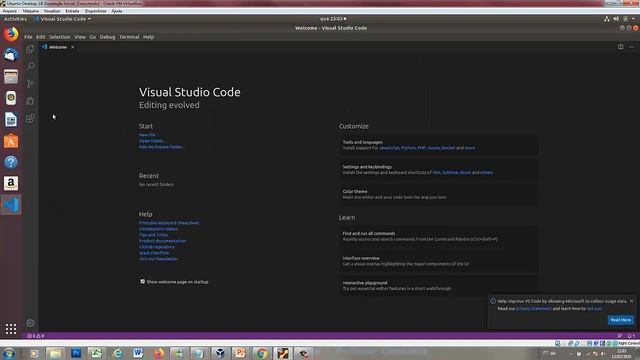Open Ubuntu Software from the dock

(11, 141)
